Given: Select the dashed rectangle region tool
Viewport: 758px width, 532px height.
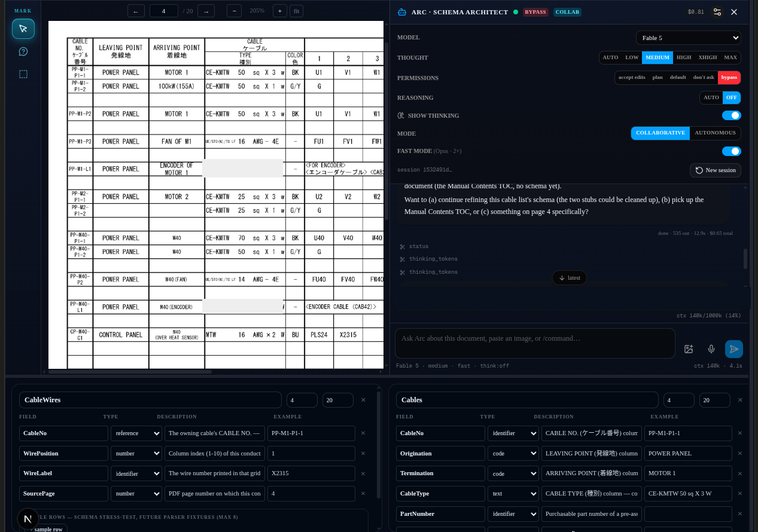Looking at the screenshot, I should pos(23,74).
